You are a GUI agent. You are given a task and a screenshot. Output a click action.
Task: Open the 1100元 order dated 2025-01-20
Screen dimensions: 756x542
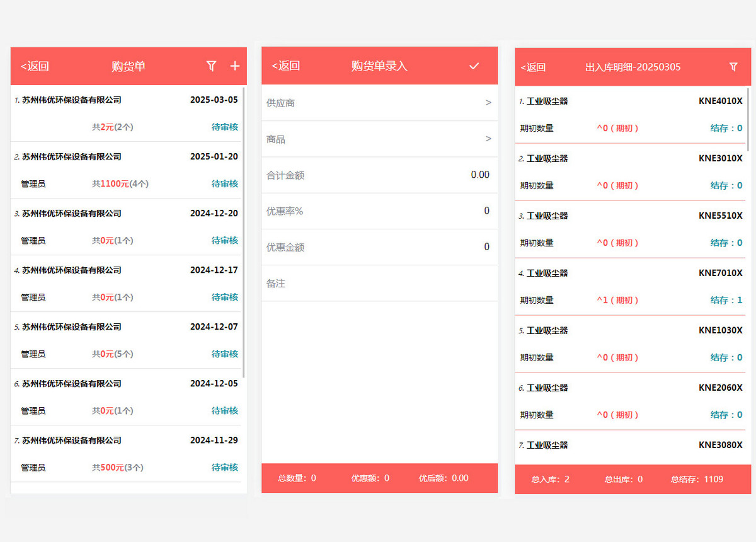[126, 170]
